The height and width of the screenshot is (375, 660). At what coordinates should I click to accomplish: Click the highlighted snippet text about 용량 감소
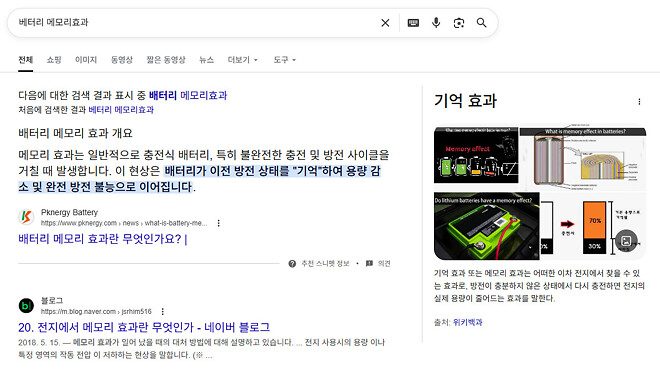click(200, 179)
